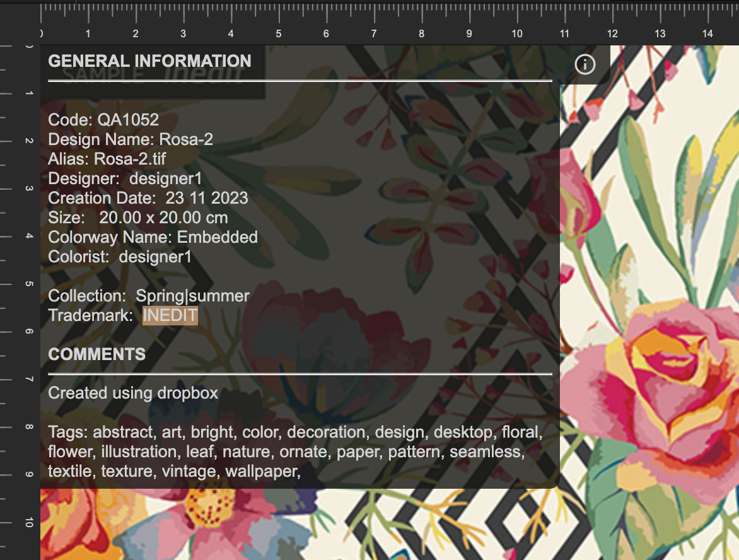This screenshot has width=739, height=560.
Task: Click the Design Name: Rosa-2 line
Action: tap(131, 139)
